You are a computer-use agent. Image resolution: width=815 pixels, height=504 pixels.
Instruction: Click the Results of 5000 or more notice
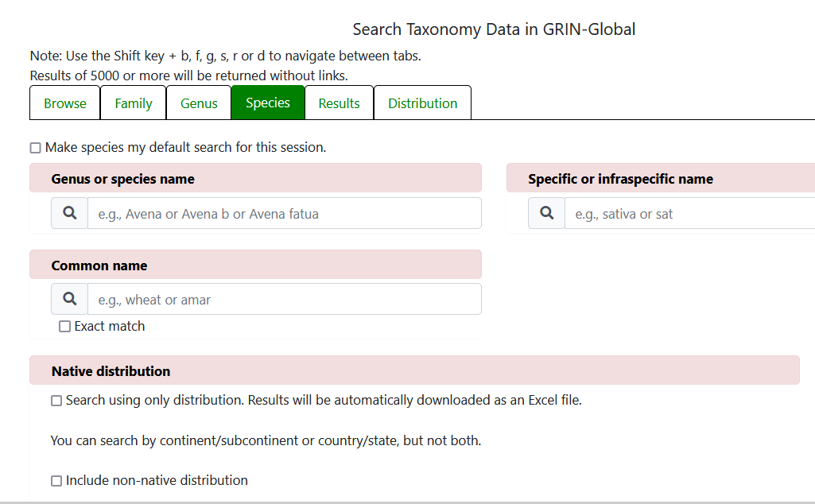(188, 76)
